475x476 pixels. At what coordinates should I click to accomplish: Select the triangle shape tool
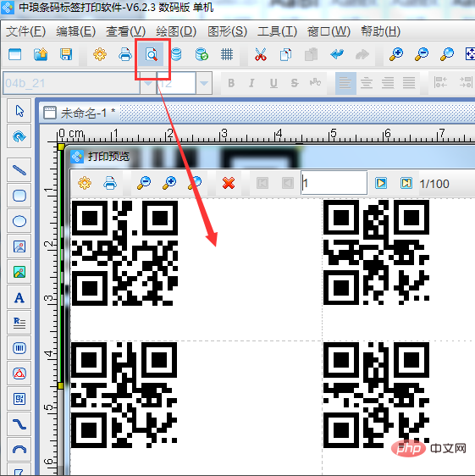pos(19,374)
